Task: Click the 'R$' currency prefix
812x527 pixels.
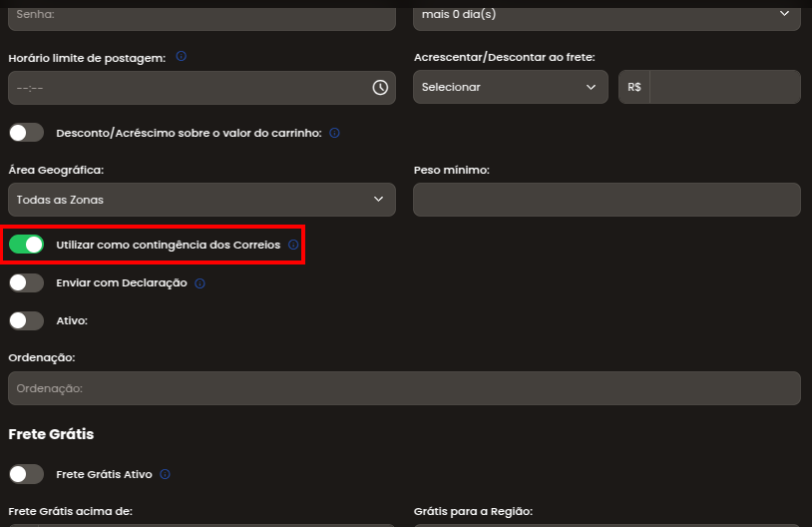Action: 634,87
